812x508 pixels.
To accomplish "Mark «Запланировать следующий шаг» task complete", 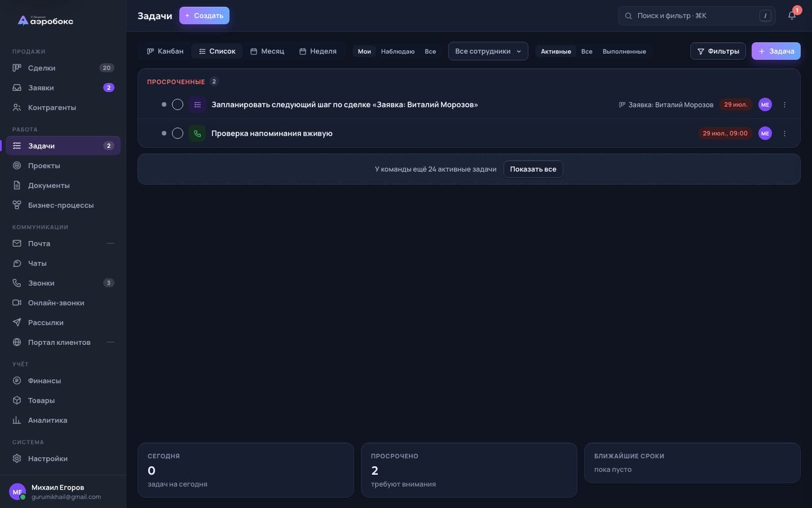I will coord(178,104).
